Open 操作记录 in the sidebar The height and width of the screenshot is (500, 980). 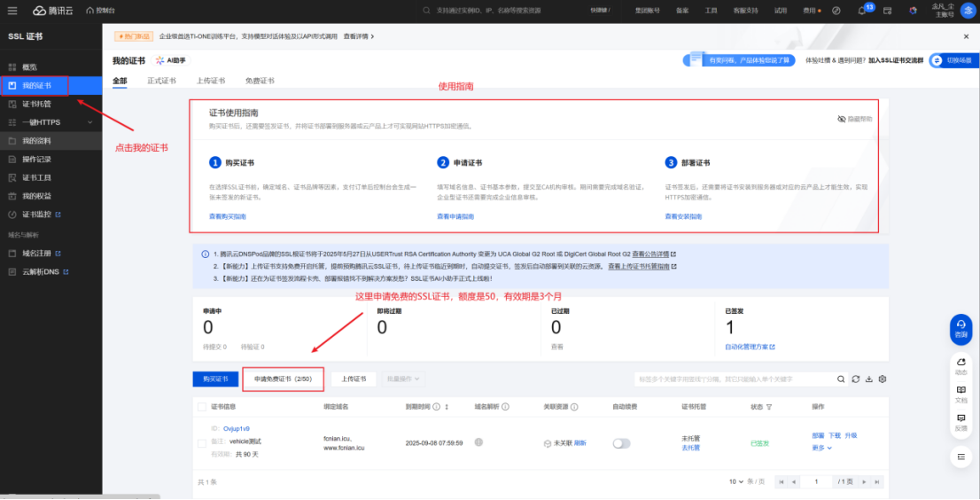point(51,159)
